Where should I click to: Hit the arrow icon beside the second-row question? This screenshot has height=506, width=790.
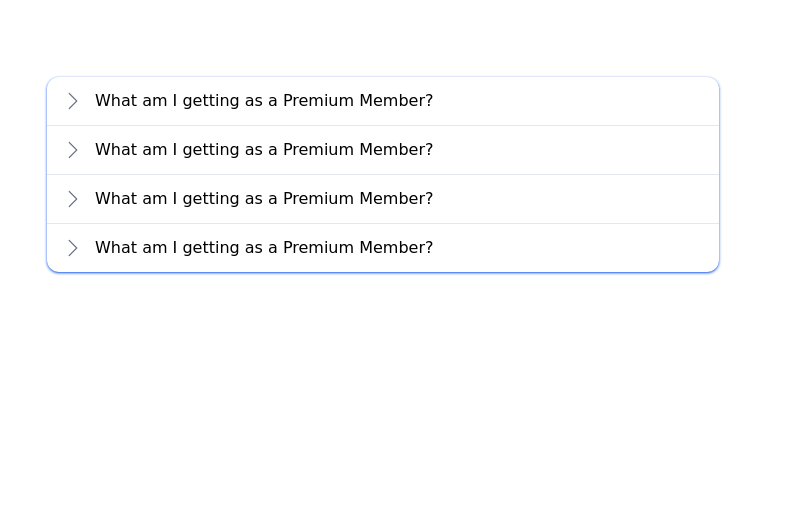pyautogui.click(x=72, y=150)
